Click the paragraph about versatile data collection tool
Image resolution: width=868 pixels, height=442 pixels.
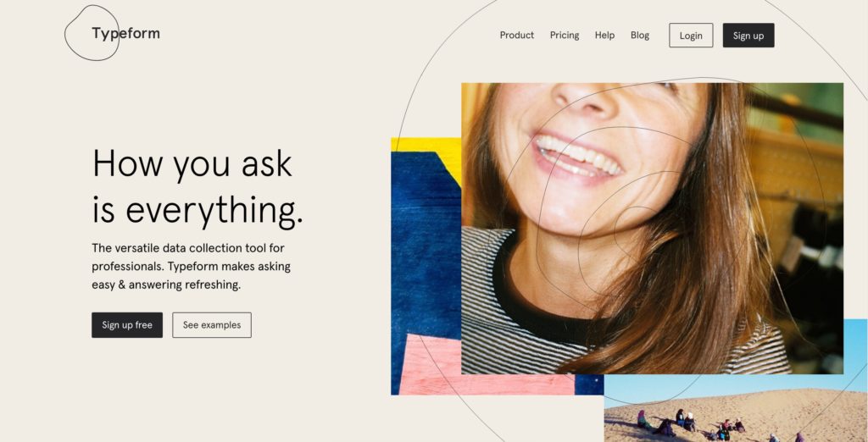[191, 266]
